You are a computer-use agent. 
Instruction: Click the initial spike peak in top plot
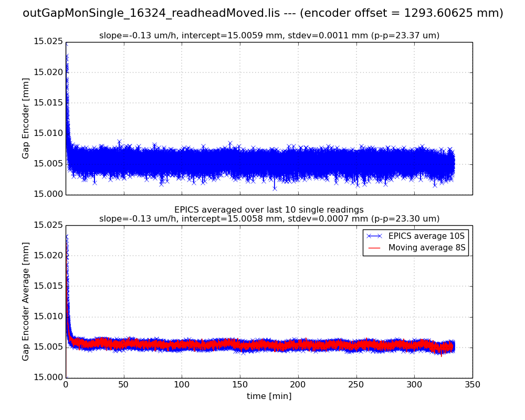pyautogui.click(x=66, y=45)
